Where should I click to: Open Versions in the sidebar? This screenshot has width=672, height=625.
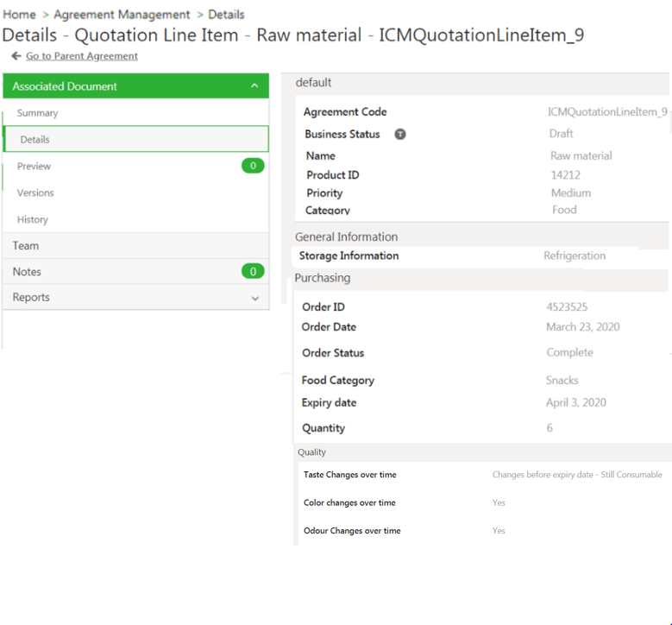pyautogui.click(x=35, y=193)
